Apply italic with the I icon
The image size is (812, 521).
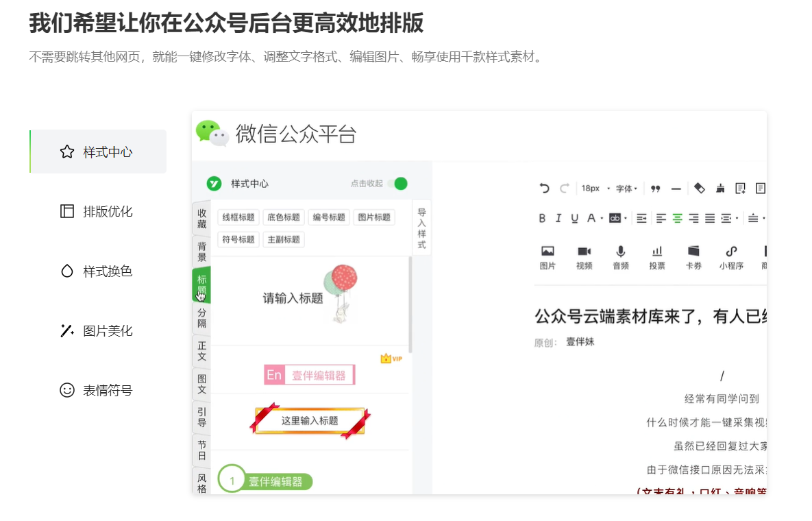pos(558,219)
